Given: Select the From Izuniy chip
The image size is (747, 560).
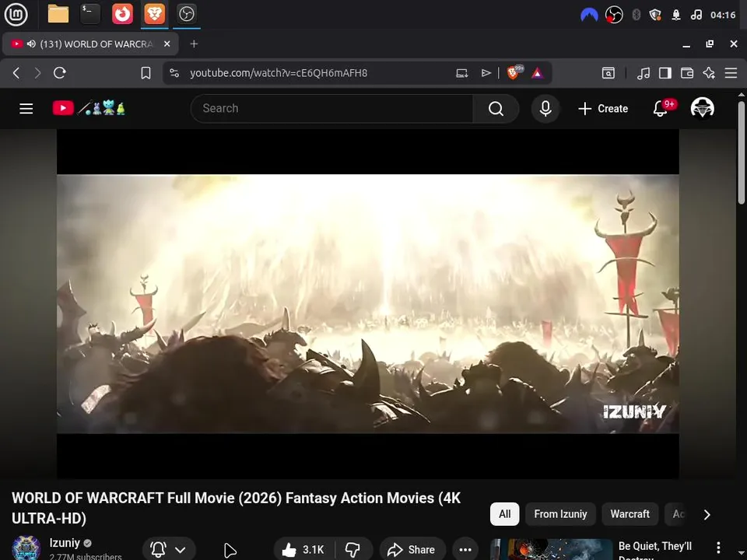Looking at the screenshot, I should coord(560,514).
